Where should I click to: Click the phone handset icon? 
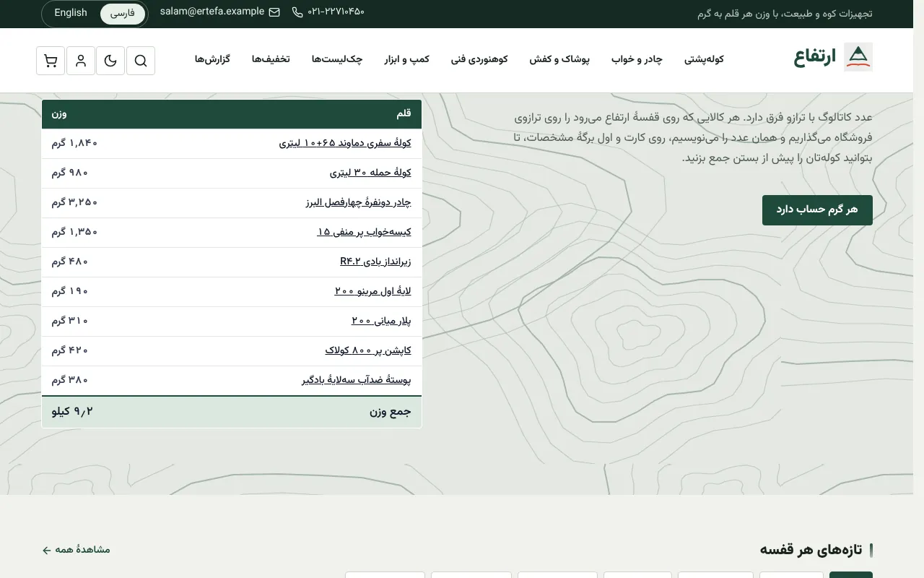(297, 12)
